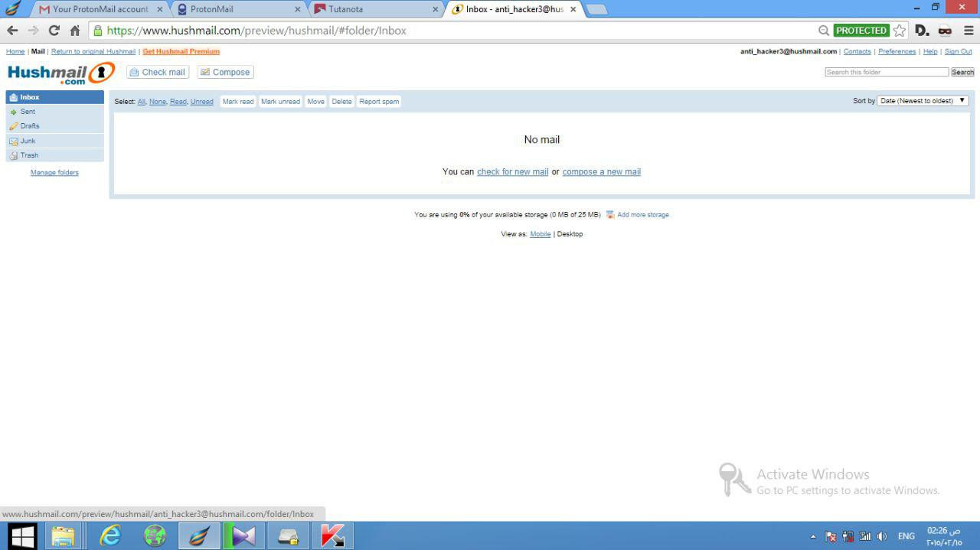The height and width of the screenshot is (550, 980).
Task: Click the compose a new mail link
Action: click(x=602, y=172)
